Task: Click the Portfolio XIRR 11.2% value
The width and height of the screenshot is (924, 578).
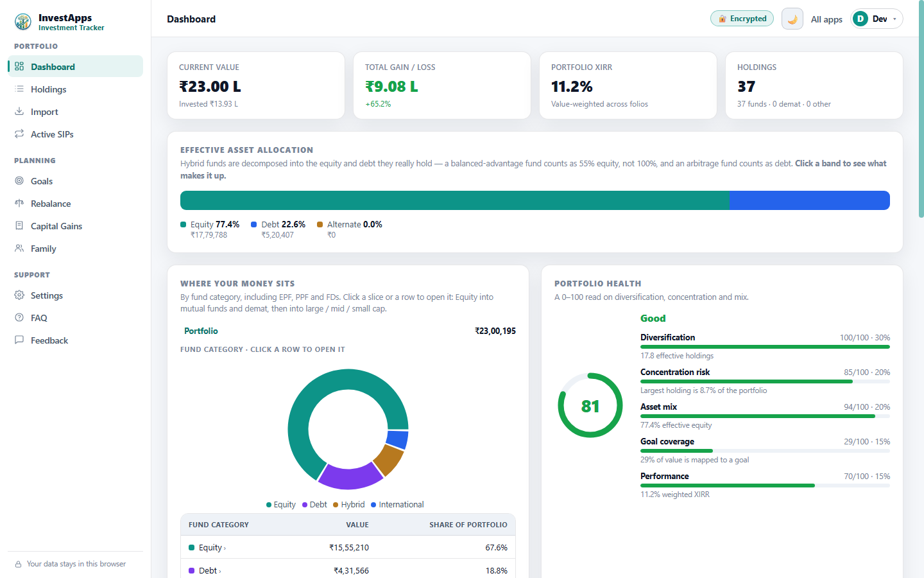Action: [572, 86]
